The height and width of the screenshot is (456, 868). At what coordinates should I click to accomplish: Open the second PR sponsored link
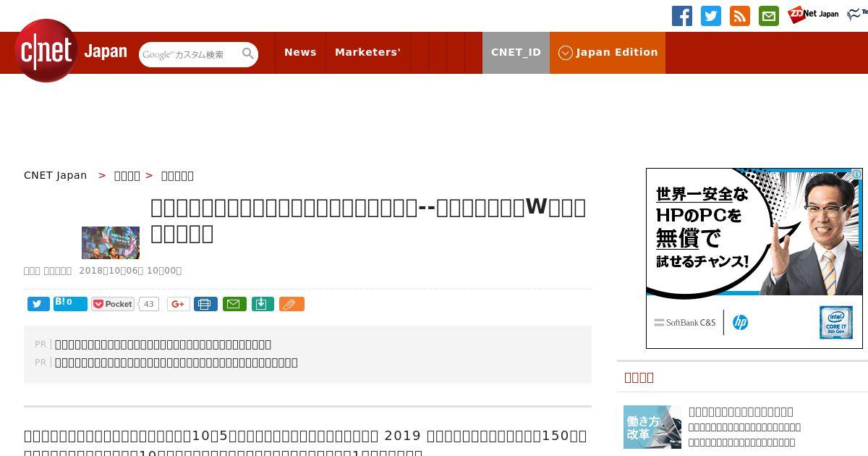[x=176, y=363]
